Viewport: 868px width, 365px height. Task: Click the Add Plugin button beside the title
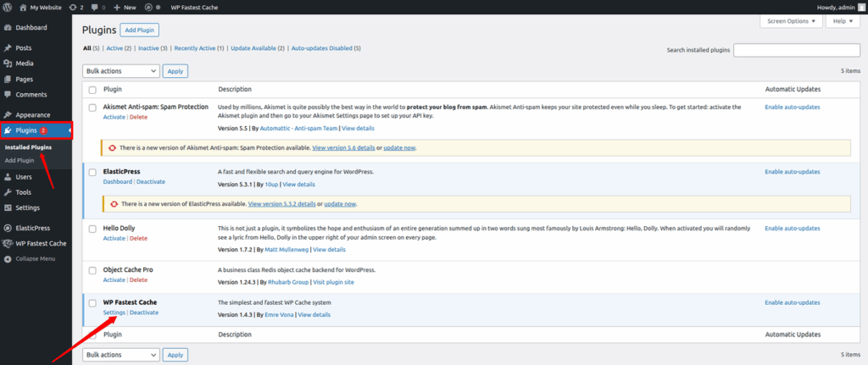point(140,30)
